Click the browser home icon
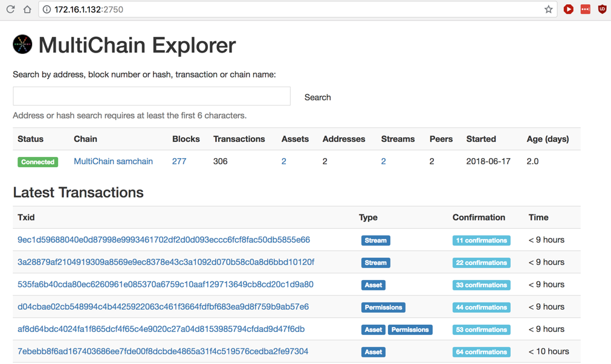This screenshot has width=611, height=364. click(x=27, y=10)
